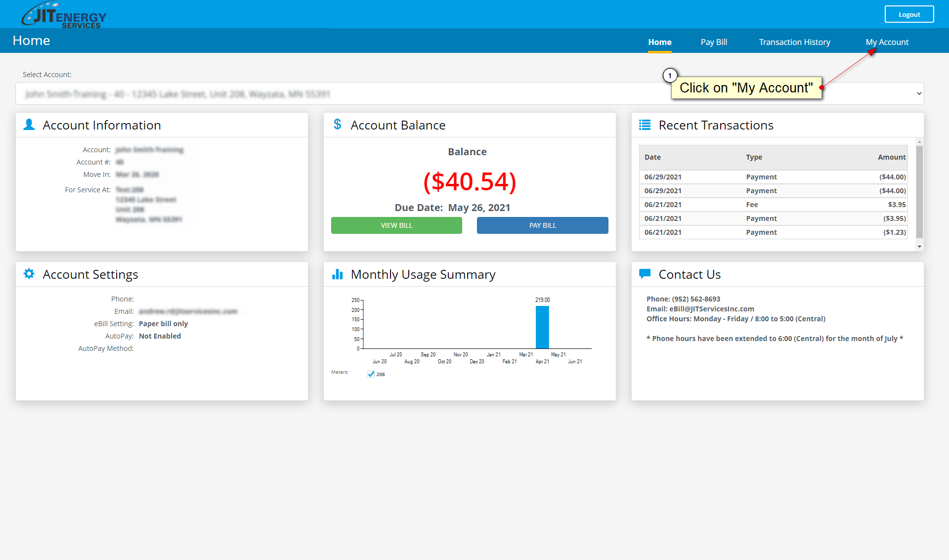Viewport: 949px width, 560px height.
Task: Click the Account Settings gear icon
Action: (x=29, y=274)
